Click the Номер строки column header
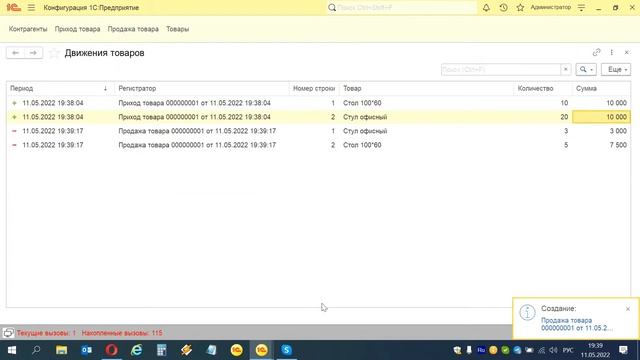This screenshot has height=360, width=640. [314, 88]
